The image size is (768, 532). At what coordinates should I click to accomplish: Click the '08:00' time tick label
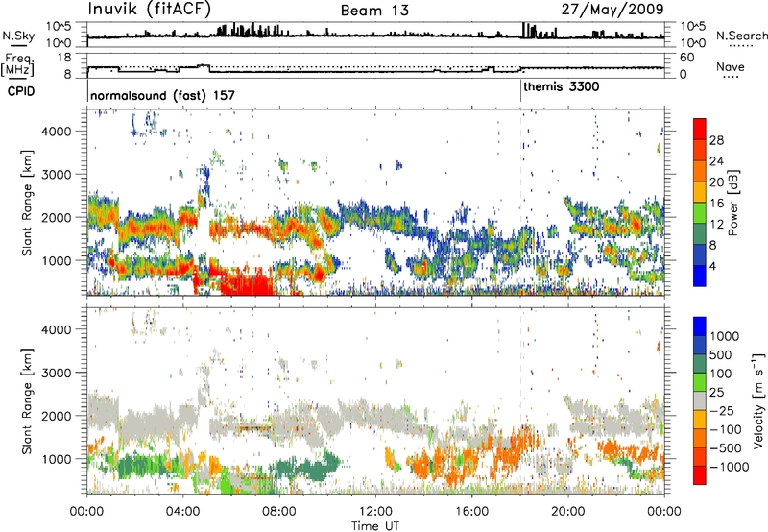pyautogui.click(x=279, y=512)
